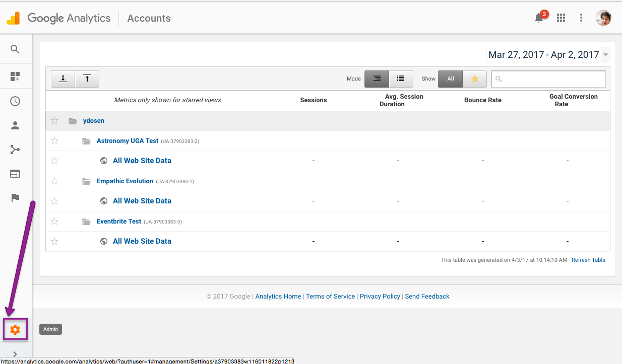Viewport: 622px width, 364px height.
Task: Open the Empathic Evolution property link
Action: coord(125,181)
